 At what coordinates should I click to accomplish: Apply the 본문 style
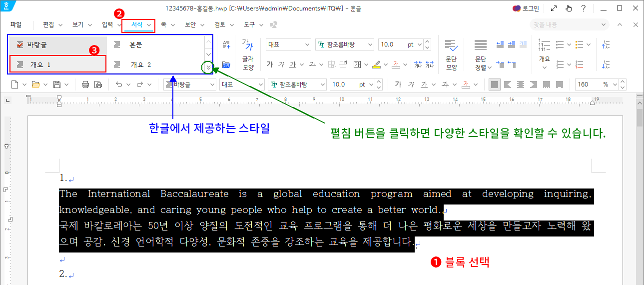tap(156, 44)
